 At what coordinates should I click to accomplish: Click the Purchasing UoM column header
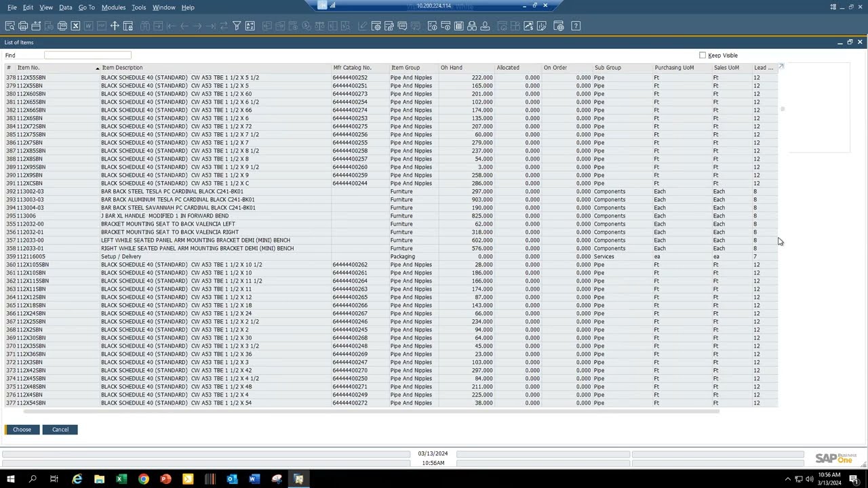tap(674, 68)
